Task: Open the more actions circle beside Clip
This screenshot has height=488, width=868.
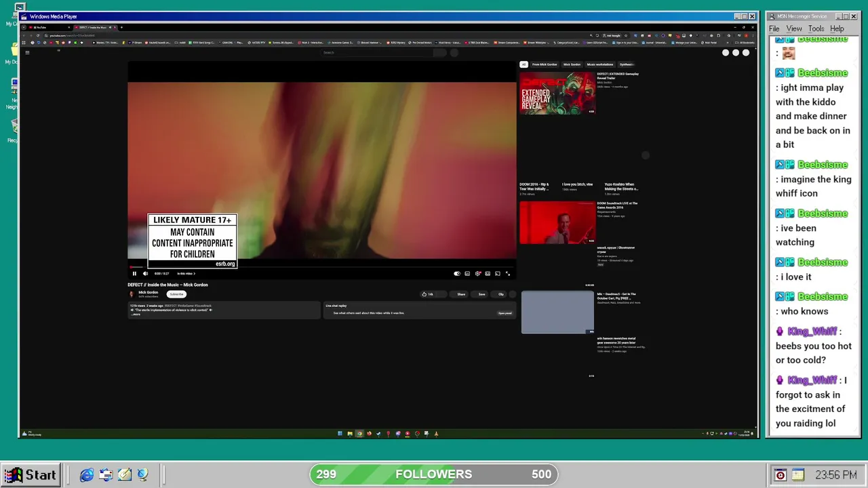Action: coord(513,294)
